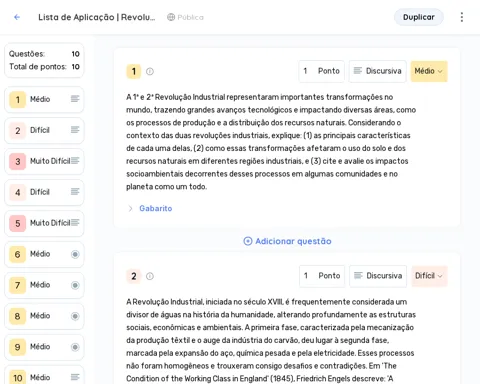Select question 3 Muito Difícil in sidebar

coord(44,161)
